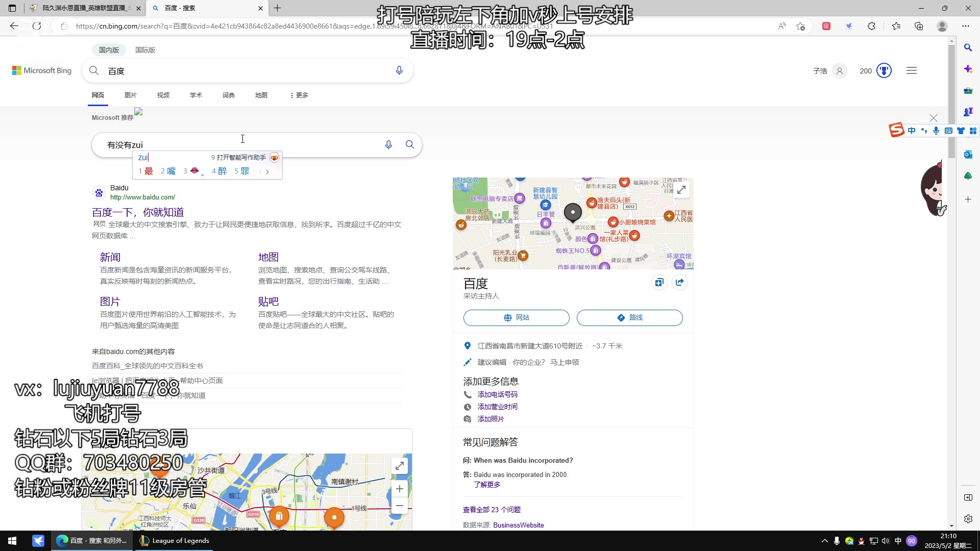980x551 pixels.
Task: Open League of Legends from taskbar
Action: pyautogui.click(x=175, y=541)
